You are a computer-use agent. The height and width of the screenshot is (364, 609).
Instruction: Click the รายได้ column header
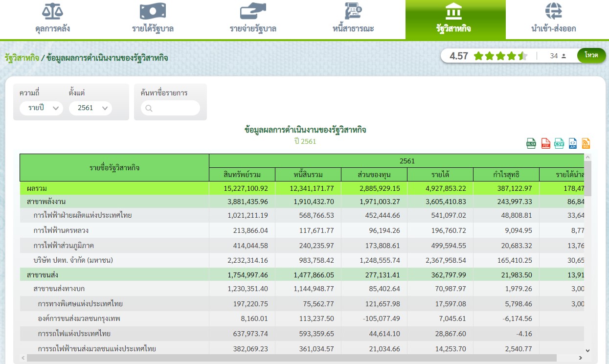tap(440, 175)
